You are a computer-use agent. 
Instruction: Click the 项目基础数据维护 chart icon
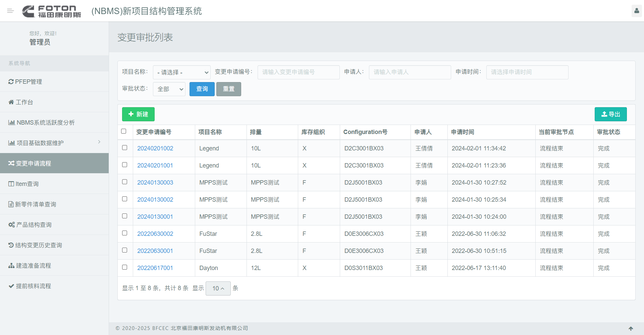pyautogui.click(x=12, y=143)
